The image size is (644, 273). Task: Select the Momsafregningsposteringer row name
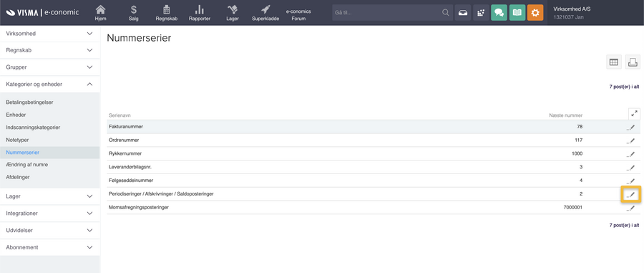point(139,207)
